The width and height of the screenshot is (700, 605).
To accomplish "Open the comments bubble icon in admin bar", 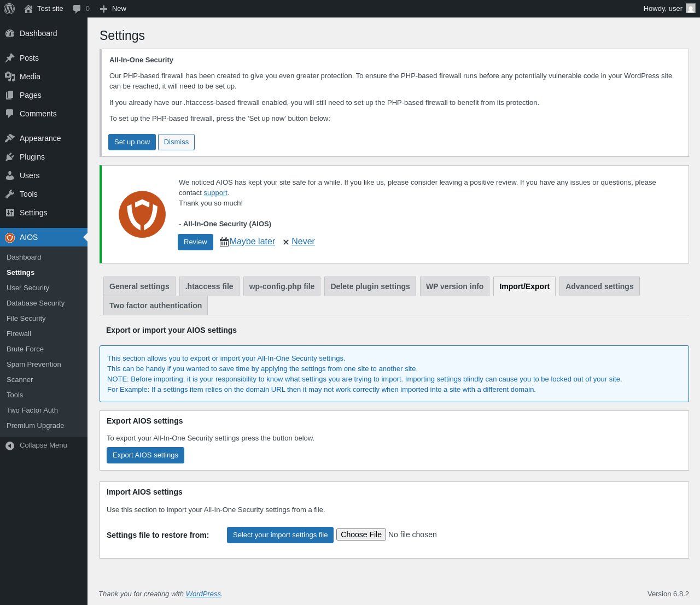I will (x=77, y=9).
